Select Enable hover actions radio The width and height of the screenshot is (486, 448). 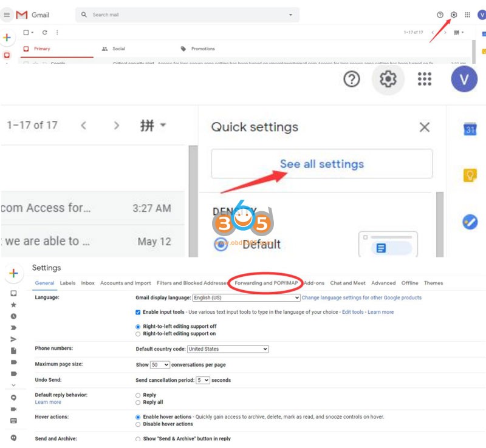click(x=138, y=417)
